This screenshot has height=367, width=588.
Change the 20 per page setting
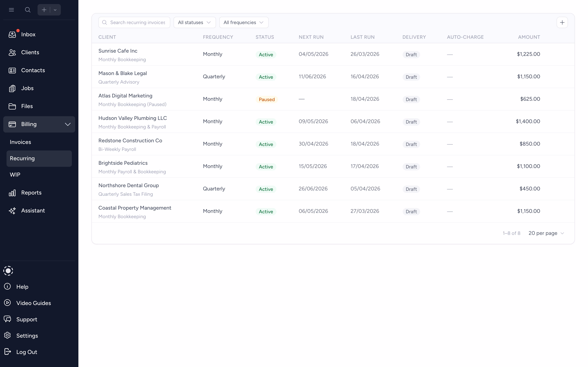point(546,233)
